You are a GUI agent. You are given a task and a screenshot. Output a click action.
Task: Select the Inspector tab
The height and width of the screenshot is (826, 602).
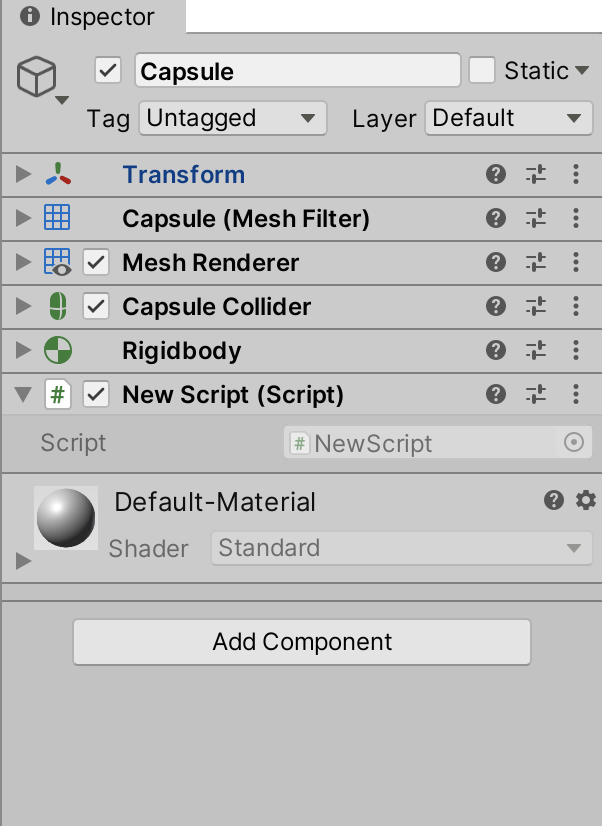click(x=89, y=17)
